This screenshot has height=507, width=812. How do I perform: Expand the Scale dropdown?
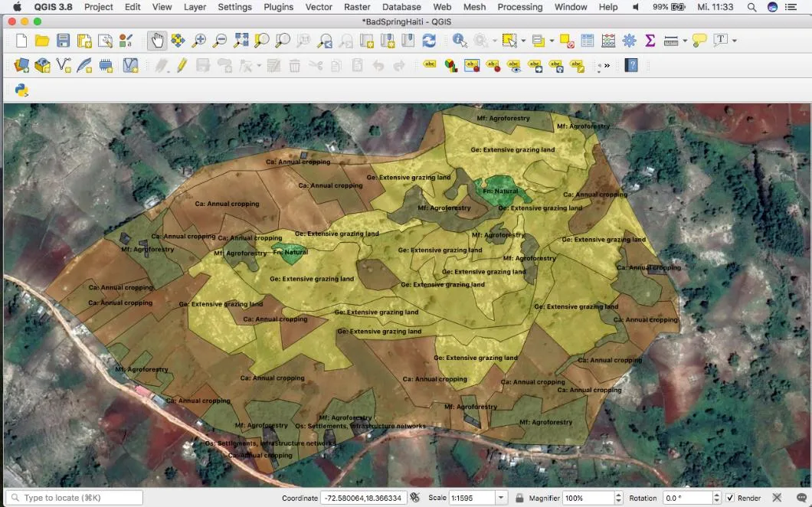(x=501, y=498)
